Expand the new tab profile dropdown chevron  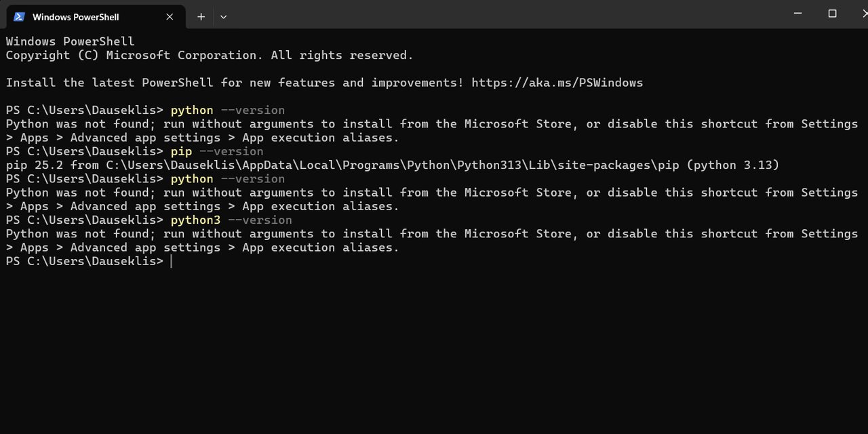(x=223, y=16)
